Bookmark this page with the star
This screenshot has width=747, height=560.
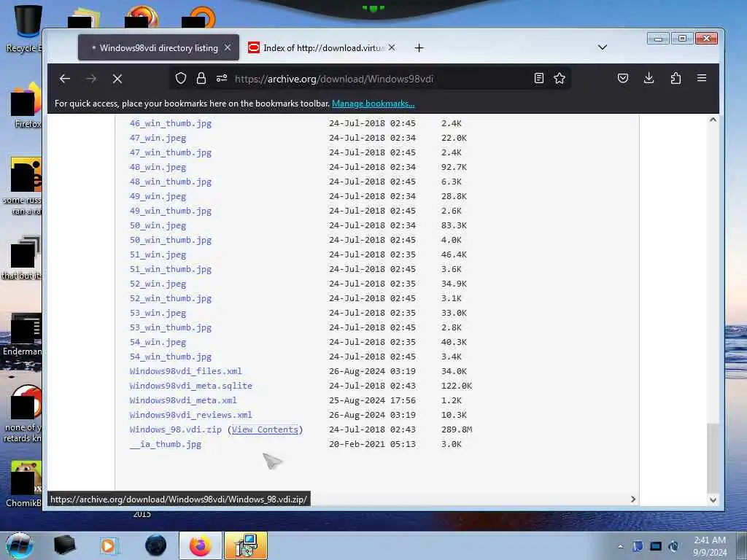(560, 79)
